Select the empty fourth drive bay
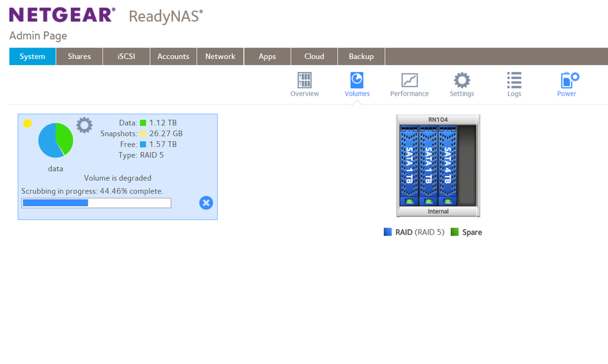Image resolution: width=608 pixels, height=364 pixels. 467,166
